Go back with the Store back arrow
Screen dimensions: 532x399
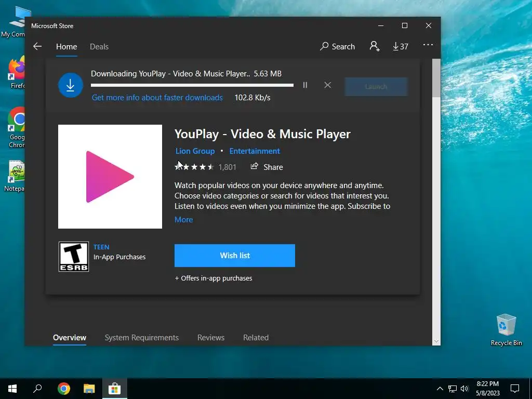[x=37, y=46]
